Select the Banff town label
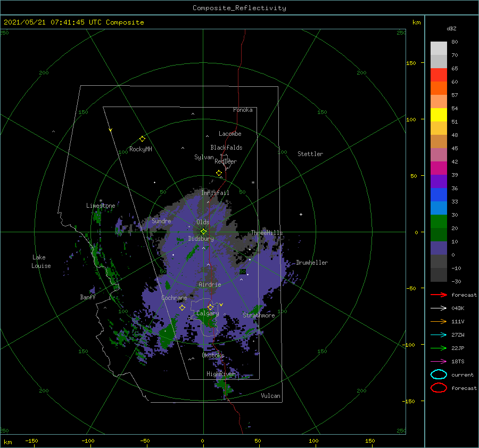Screen dimensions: 479x448 [x=88, y=297]
